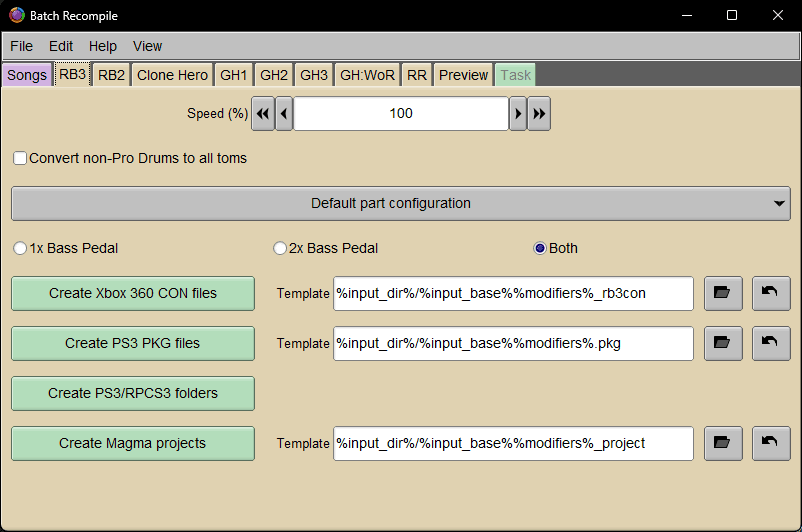The width and height of the screenshot is (802, 532).
Task: Browse folder for Xbox 360 CON template
Action: [x=723, y=294]
